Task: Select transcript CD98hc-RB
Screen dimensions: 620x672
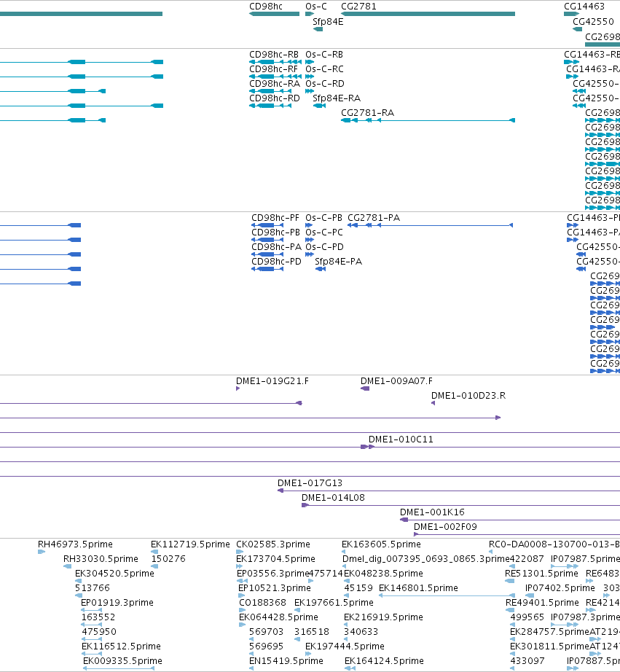Action: tap(274, 55)
